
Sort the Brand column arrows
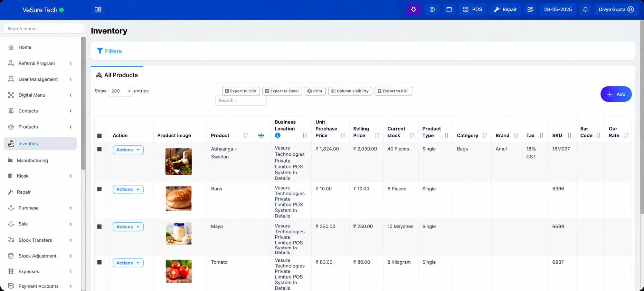[x=516, y=135]
